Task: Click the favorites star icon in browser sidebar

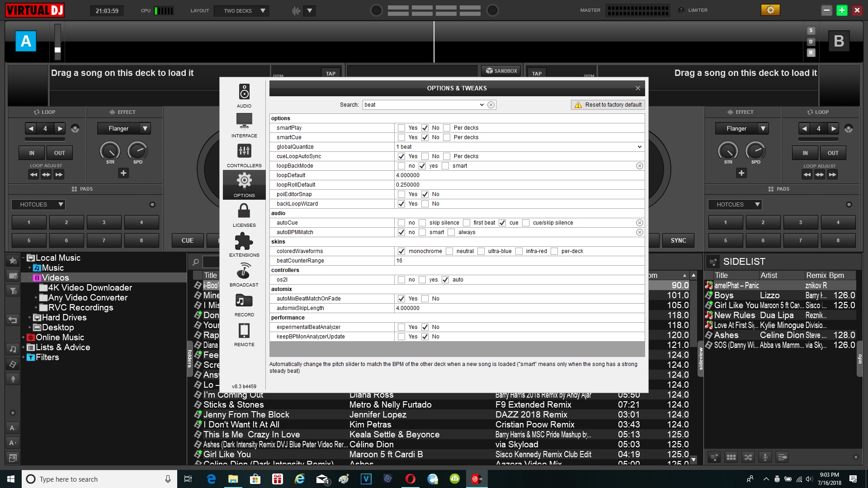Action: [13, 261]
